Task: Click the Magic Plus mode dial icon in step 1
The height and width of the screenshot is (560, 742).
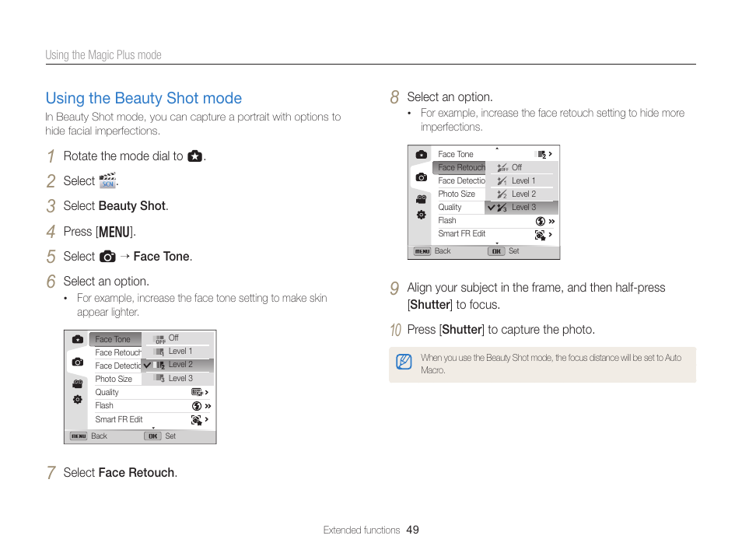Action: pyautogui.click(x=195, y=156)
